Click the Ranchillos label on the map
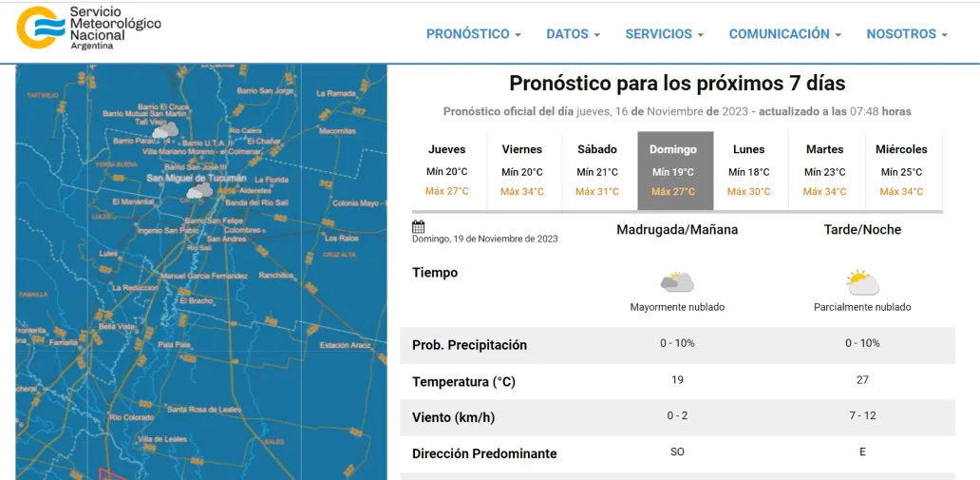Screen dimensions: 980x480 [275, 275]
